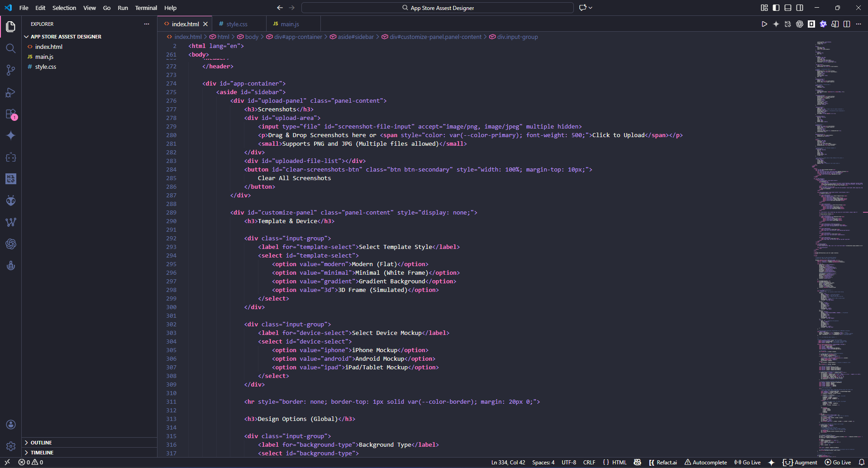This screenshot has height=468, width=868.
Task: Open the Manage settings gear
Action: click(11, 446)
